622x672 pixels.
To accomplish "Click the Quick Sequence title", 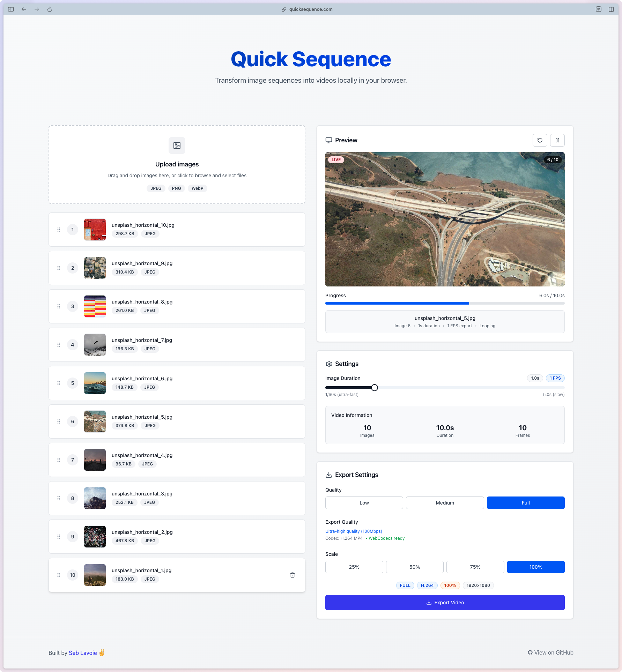I will [311, 59].
